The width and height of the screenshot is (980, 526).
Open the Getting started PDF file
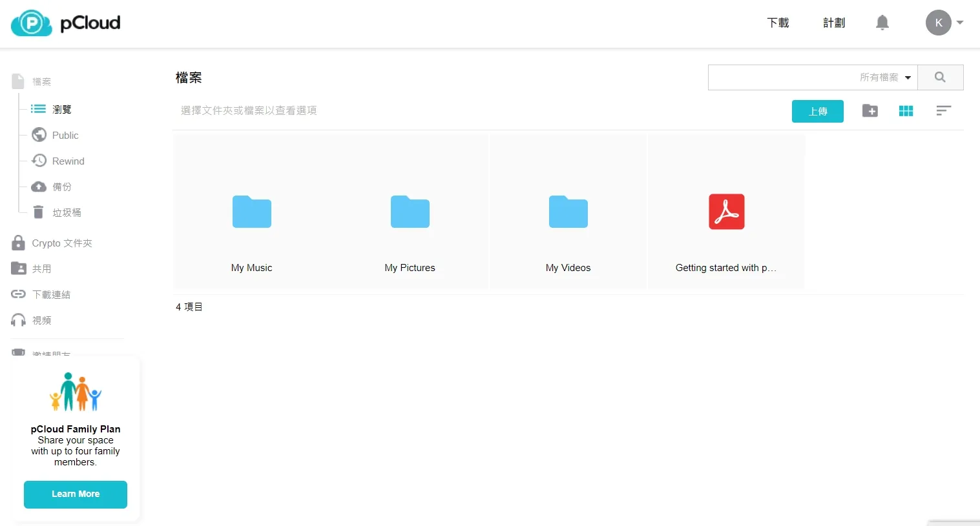click(x=727, y=212)
